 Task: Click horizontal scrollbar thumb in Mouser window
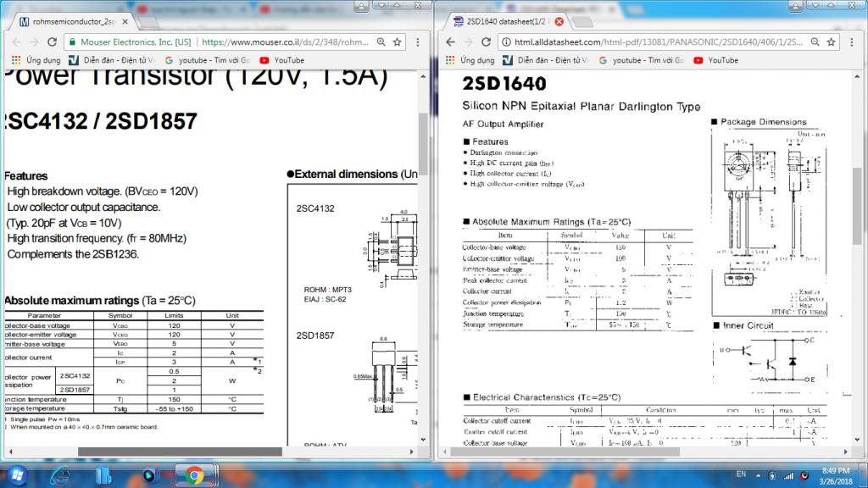[180, 452]
